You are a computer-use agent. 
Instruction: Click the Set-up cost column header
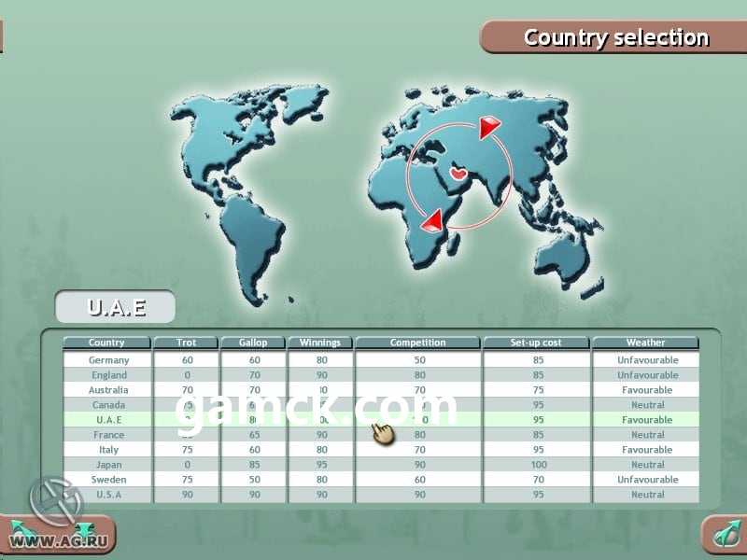pos(536,343)
